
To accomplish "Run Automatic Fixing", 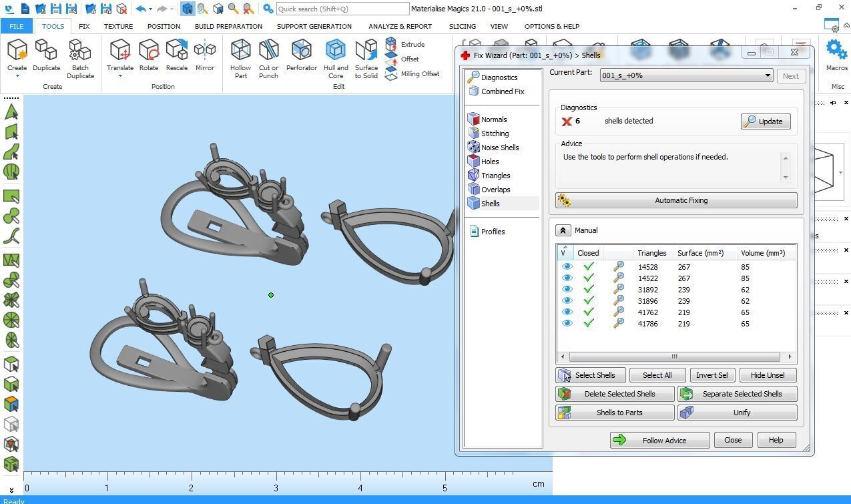I will (x=676, y=200).
